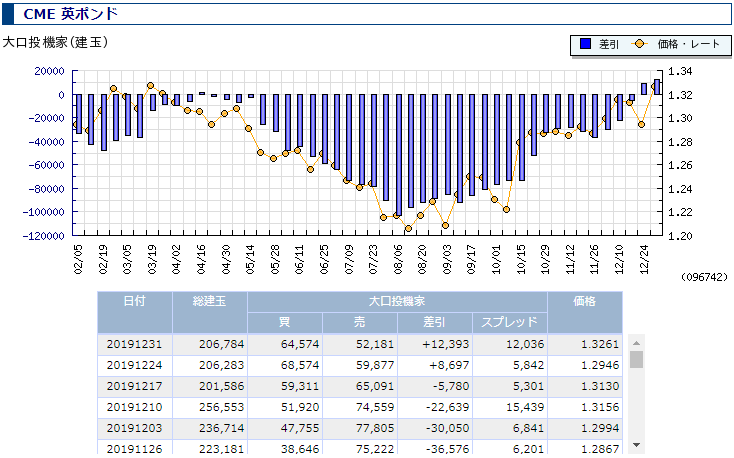734x458 pixels.
Task: Click the table scrollbar thumb
Action: tap(636, 359)
